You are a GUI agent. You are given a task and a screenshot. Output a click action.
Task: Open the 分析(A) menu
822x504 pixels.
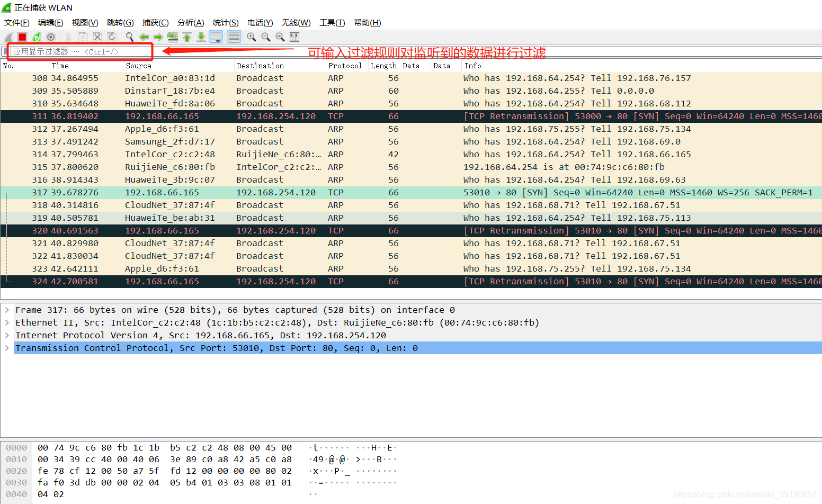pyautogui.click(x=191, y=23)
